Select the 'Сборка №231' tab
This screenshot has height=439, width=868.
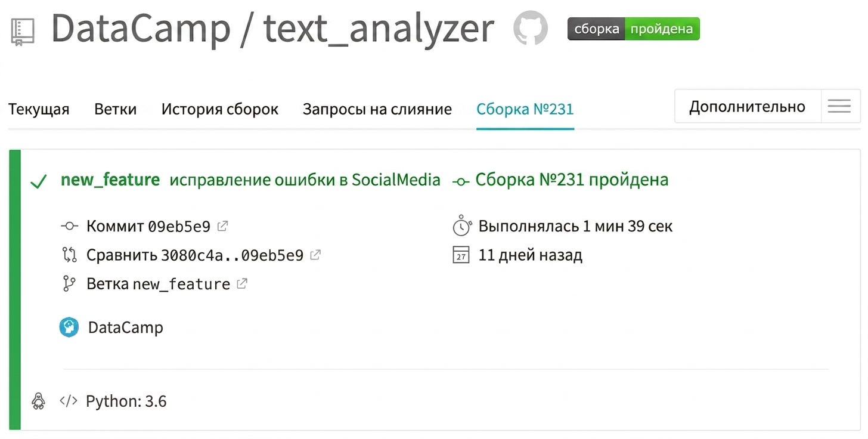pos(525,109)
